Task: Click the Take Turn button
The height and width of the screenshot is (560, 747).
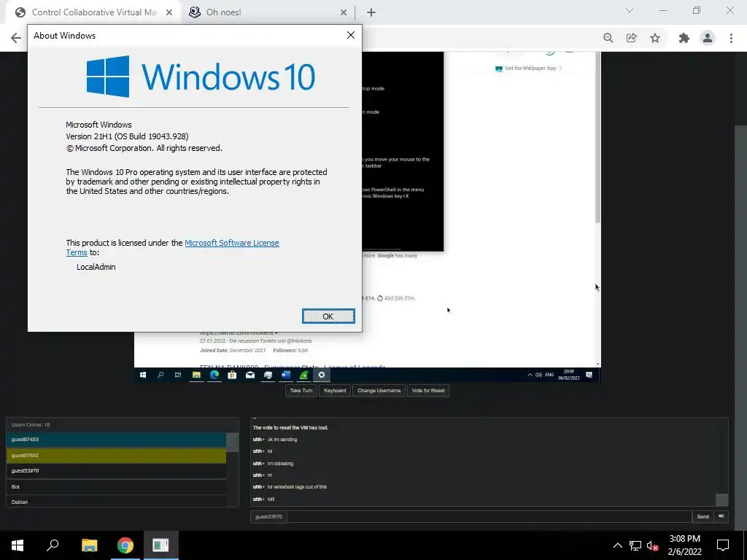Action: click(301, 391)
